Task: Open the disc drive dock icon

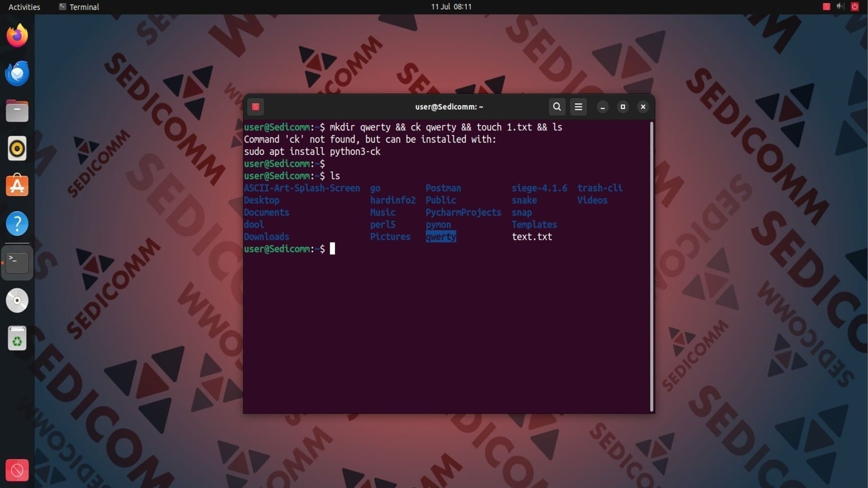Action: 17,300
